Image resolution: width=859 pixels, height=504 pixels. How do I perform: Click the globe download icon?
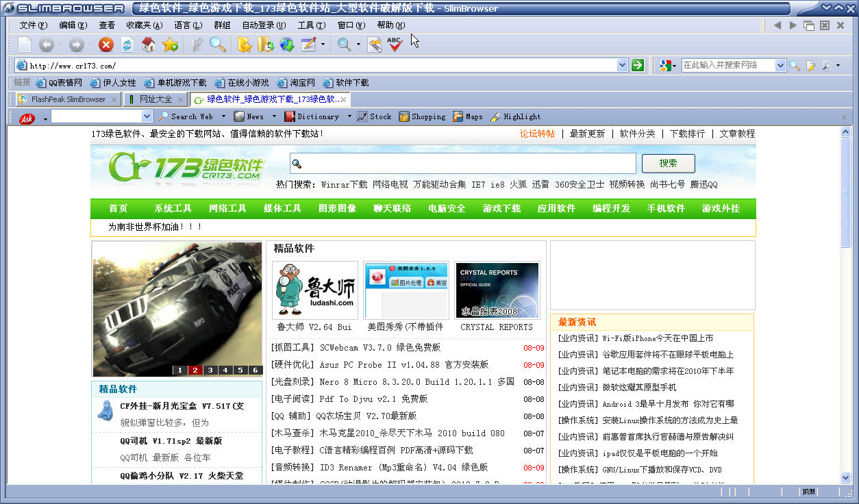coord(287,45)
